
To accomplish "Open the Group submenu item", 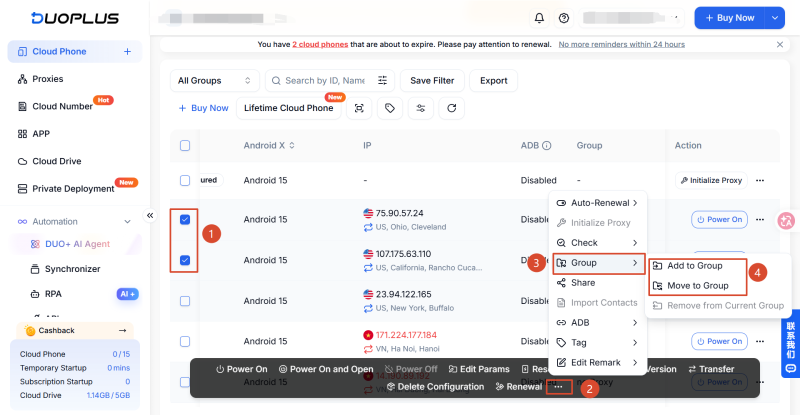I will 598,263.
